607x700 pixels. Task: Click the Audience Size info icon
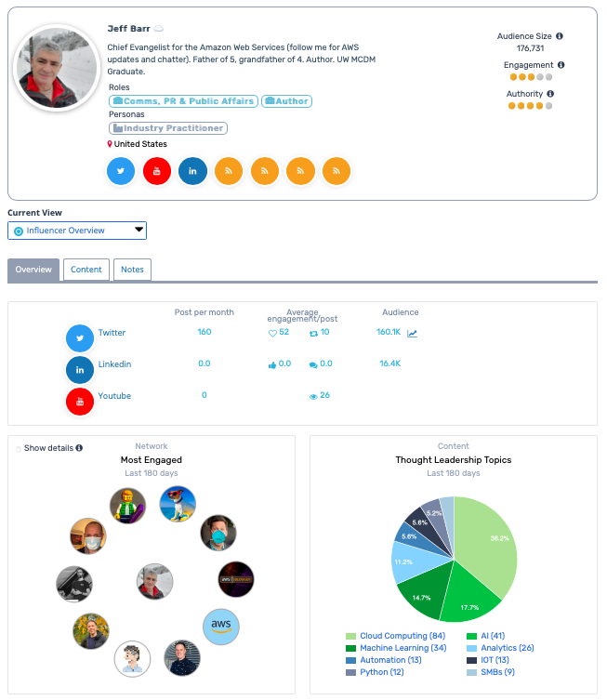click(x=560, y=36)
